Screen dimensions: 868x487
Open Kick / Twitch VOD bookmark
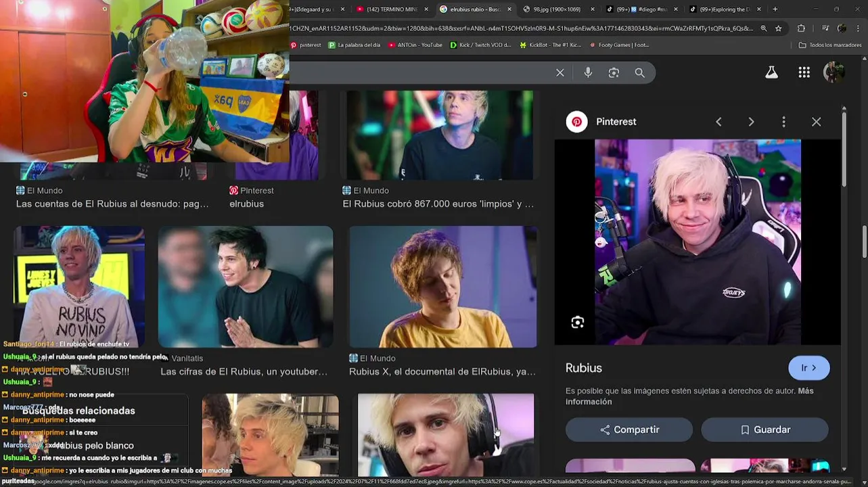coord(481,45)
